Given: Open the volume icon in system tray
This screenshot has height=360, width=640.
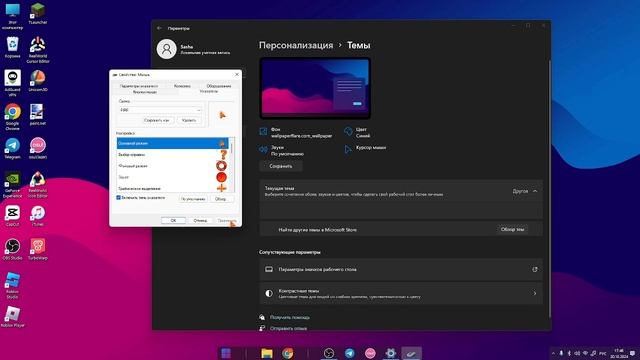Looking at the screenshot, I should pyautogui.click(x=577, y=353).
